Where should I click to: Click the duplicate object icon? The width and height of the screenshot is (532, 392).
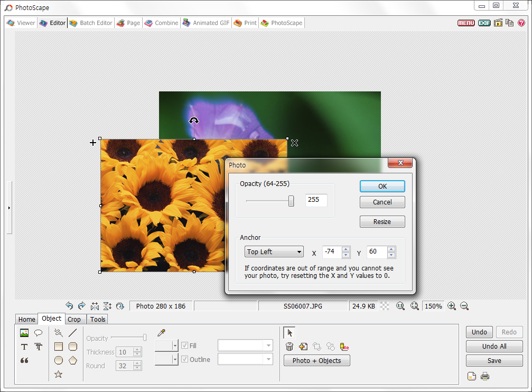point(303,346)
